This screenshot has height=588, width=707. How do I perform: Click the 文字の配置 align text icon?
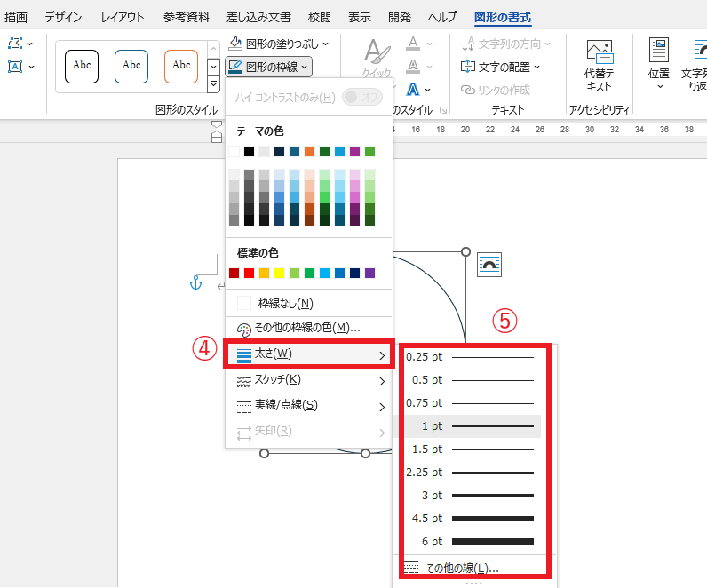tap(468, 67)
